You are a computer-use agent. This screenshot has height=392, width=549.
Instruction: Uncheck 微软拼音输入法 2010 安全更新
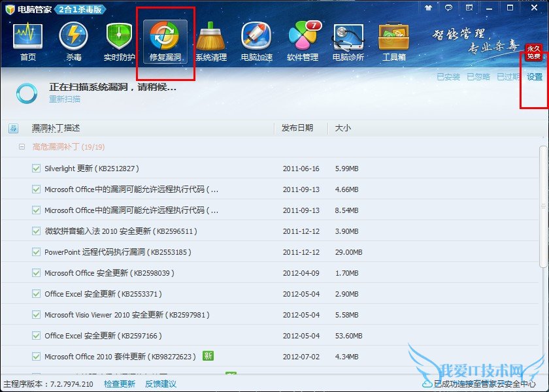coord(36,231)
